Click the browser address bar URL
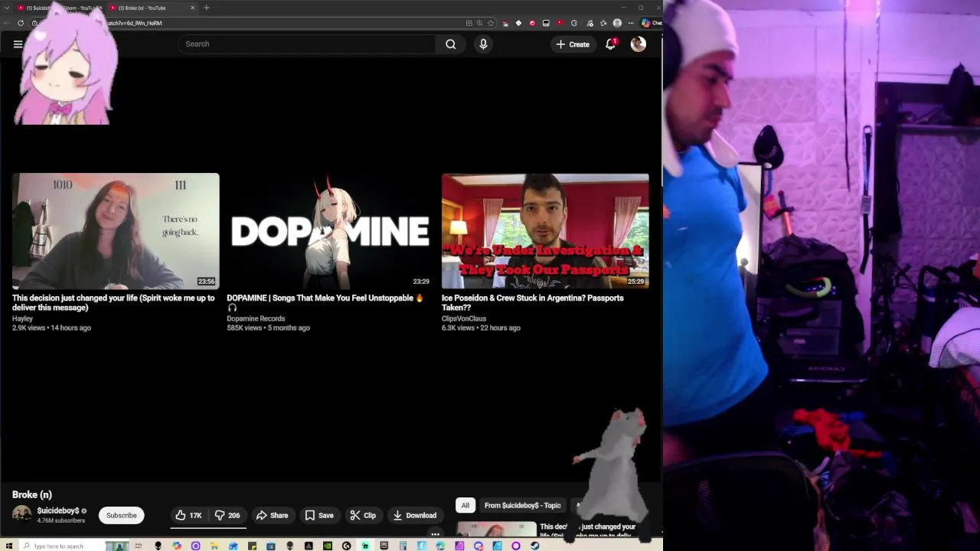 [134, 23]
